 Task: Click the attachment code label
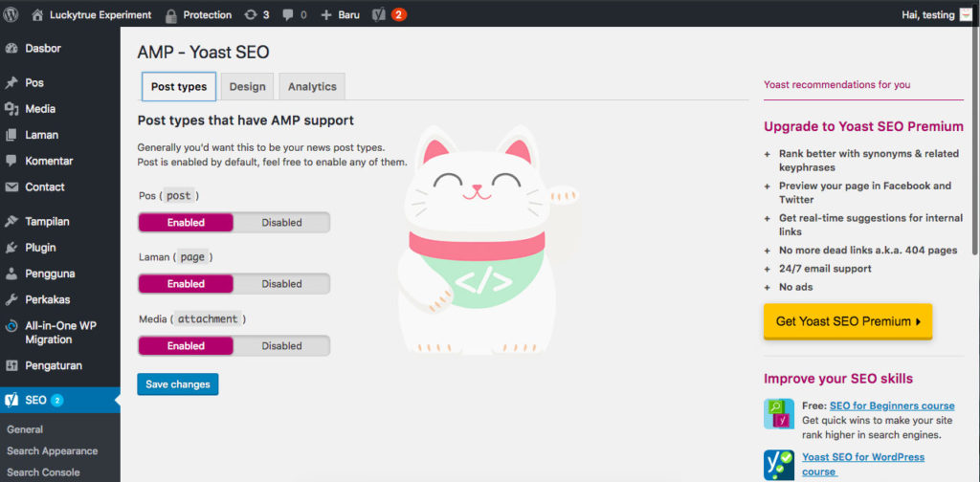[x=208, y=319]
